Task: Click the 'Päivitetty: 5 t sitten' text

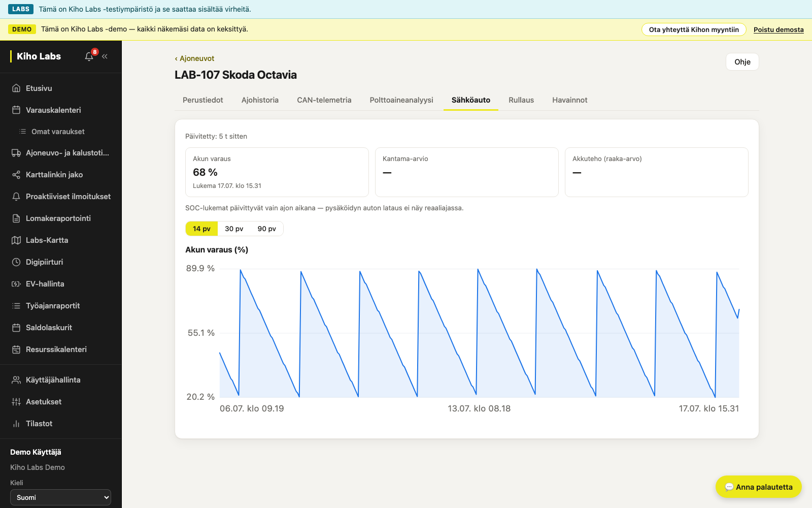Action: (x=216, y=136)
